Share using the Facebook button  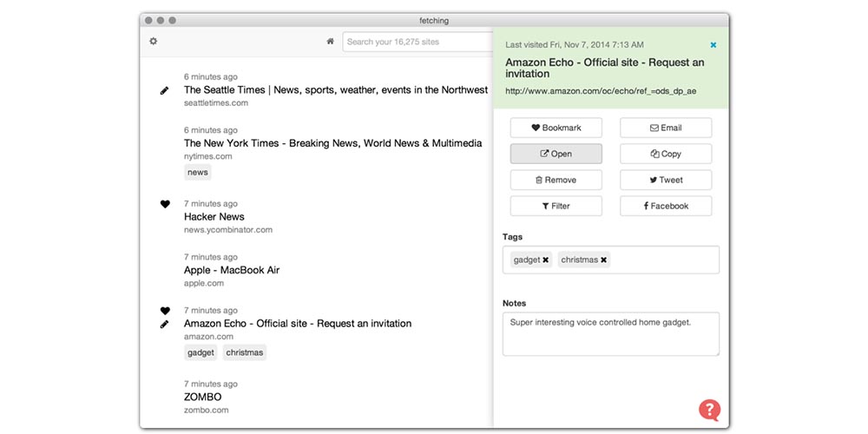tap(666, 206)
